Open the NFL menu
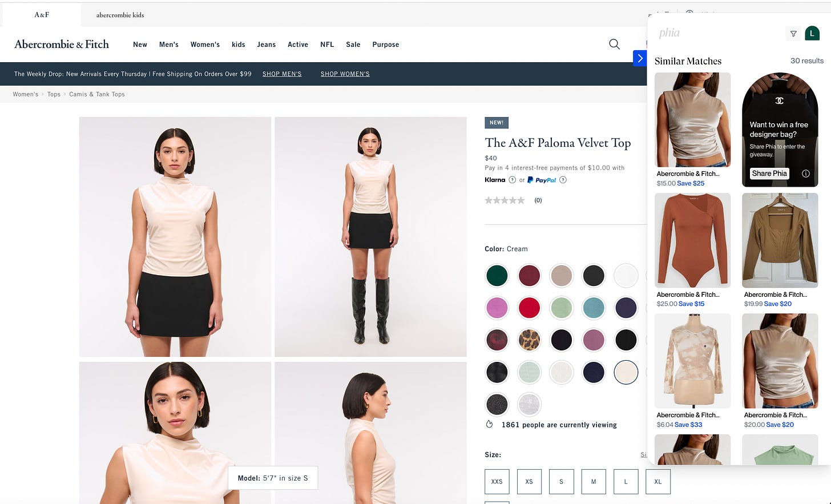This screenshot has height=504, width=831. pos(327,45)
